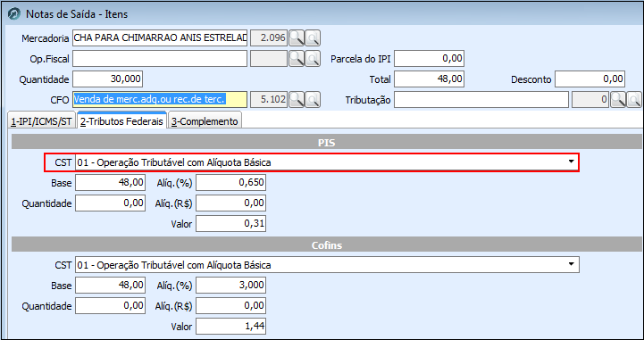This screenshot has width=644, height=340.
Task: Select the Cofins Alíq.(%) field showing 3,000
Action: [x=230, y=285]
